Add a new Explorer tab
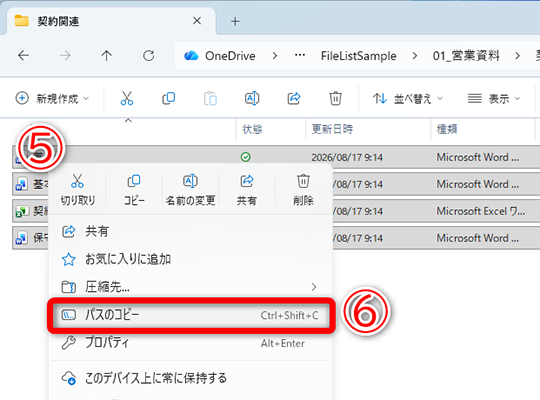540x400 pixels. [235, 21]
